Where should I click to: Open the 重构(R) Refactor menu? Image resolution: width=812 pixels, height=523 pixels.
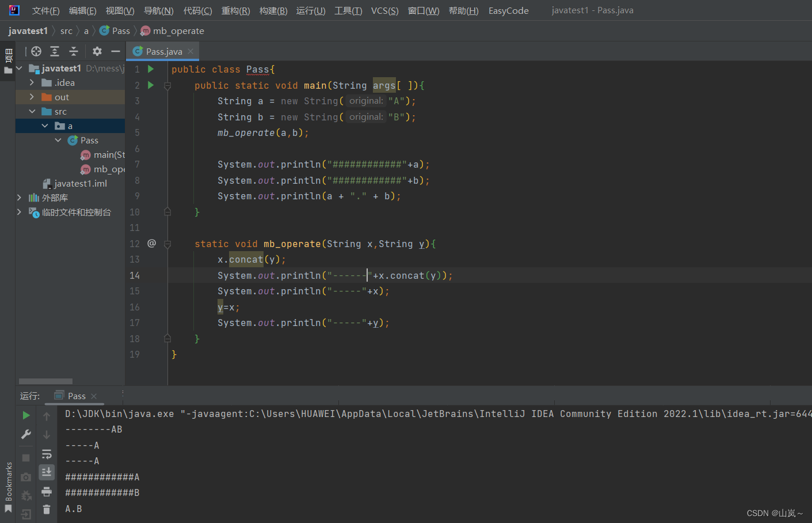pos(236,11)
